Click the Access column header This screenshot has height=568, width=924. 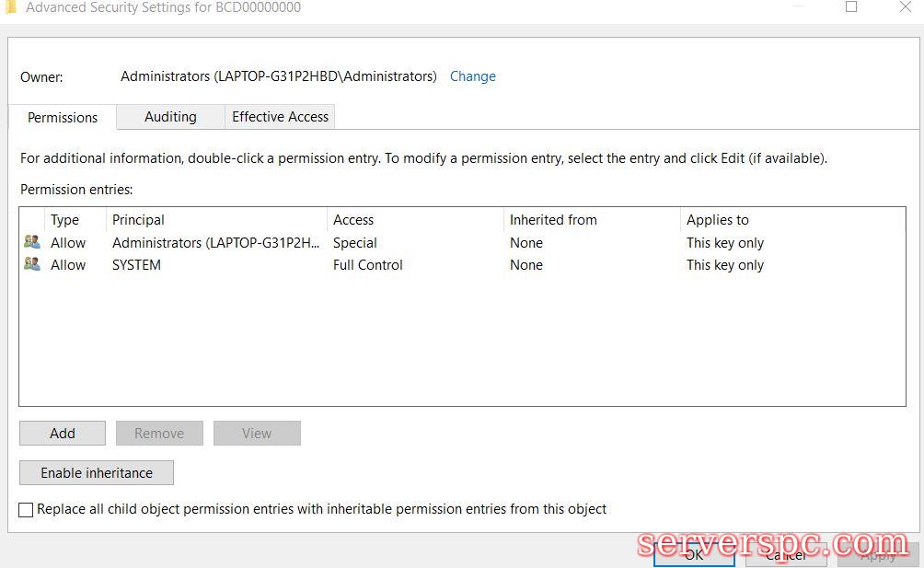(353, 220)
